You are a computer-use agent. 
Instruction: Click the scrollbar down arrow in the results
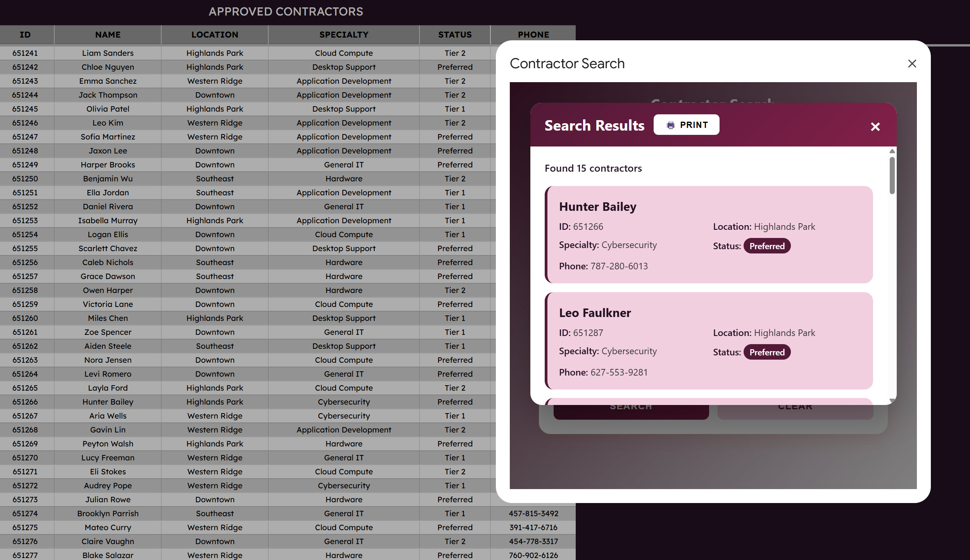coord(892,401)
